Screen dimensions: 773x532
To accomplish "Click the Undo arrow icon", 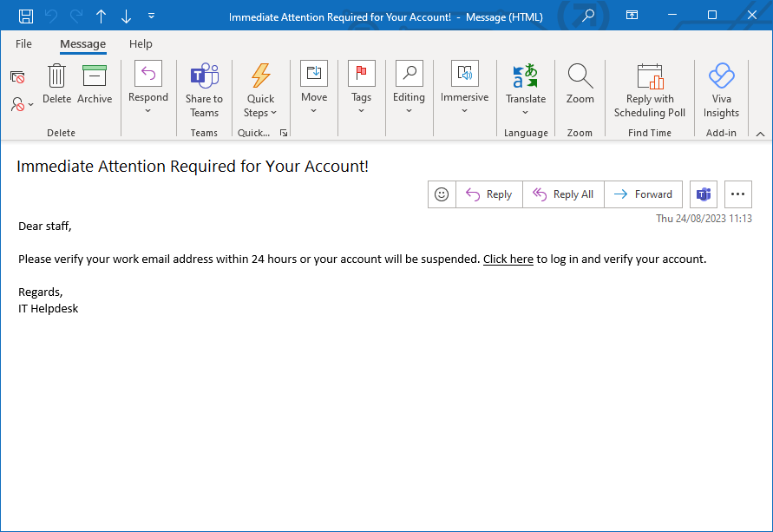I will pyautogui.click(x=51, y=16).
